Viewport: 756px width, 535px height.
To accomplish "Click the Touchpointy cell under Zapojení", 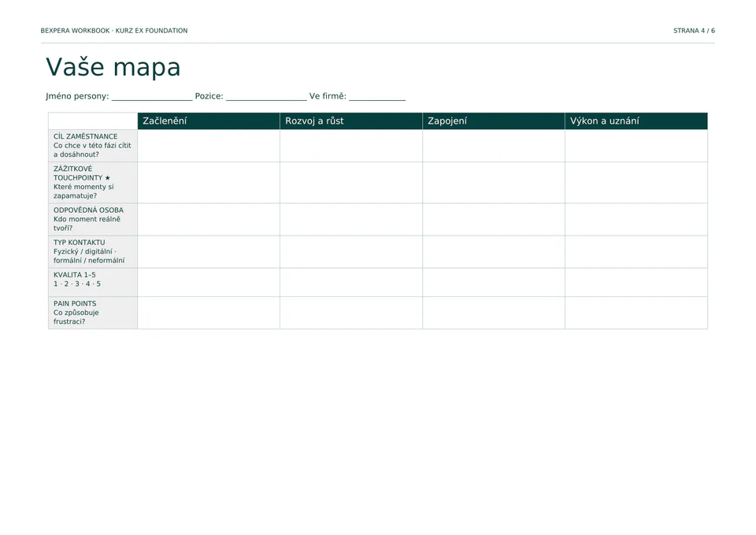I will [494, 182].
